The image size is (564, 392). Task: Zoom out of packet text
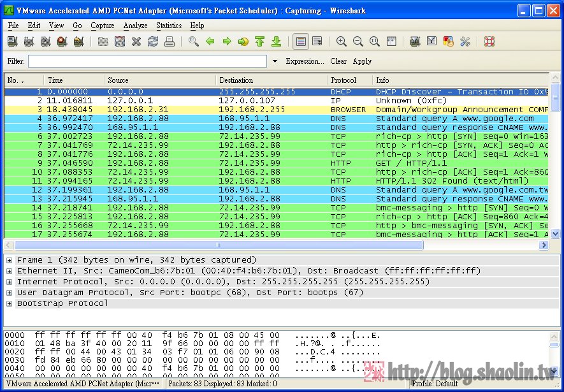point(358,41)
